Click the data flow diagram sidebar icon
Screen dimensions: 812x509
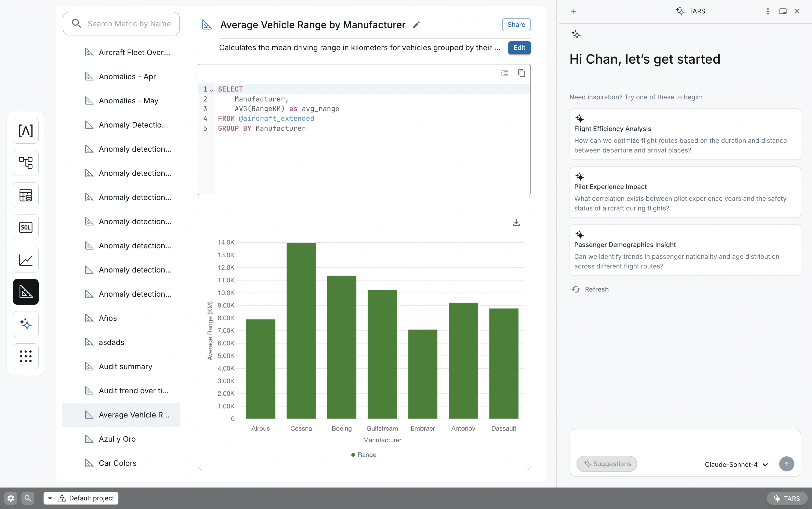(26, 163)
